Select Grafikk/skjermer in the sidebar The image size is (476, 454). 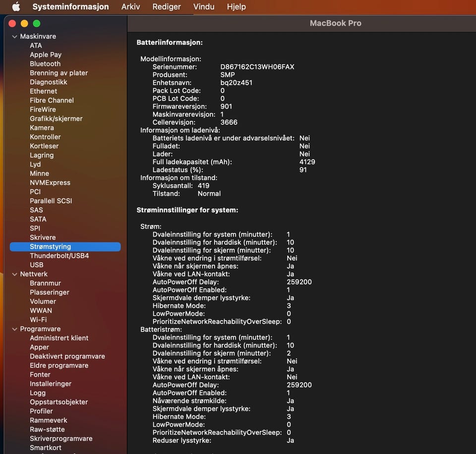click(x=56, y=118)
